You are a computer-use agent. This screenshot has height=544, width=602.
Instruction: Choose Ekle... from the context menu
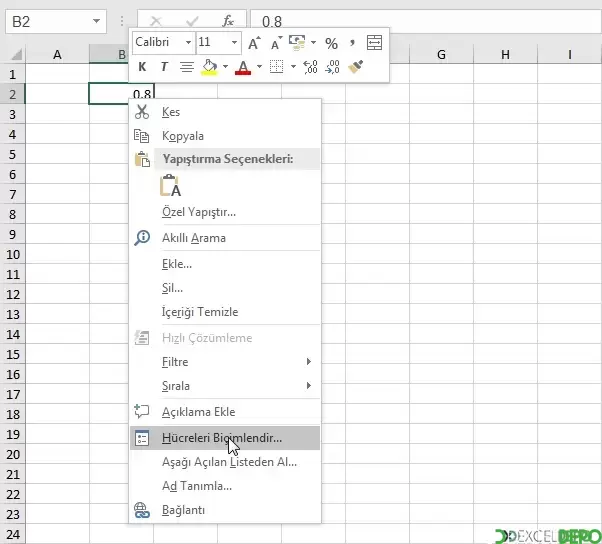225,264
